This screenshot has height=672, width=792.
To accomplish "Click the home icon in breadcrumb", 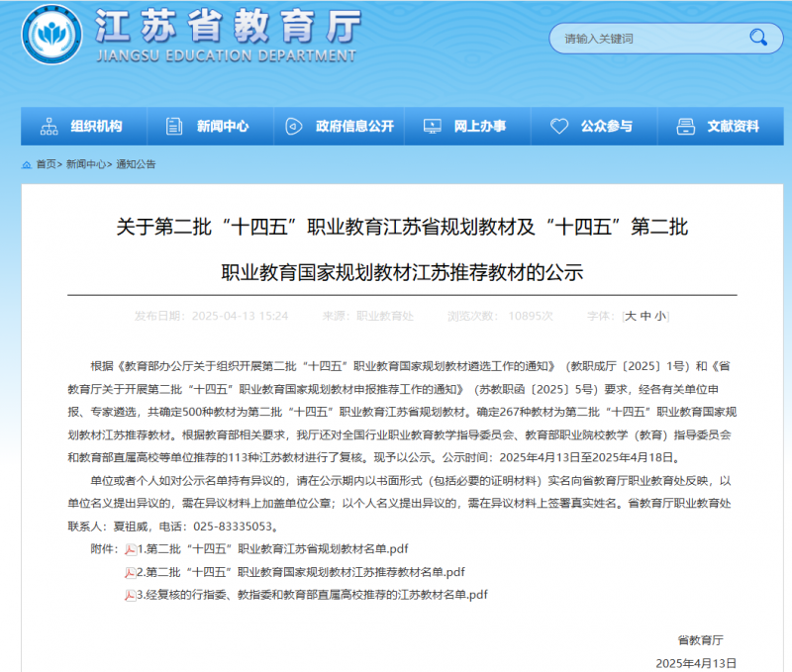I will pyautogui.click(x=27, y=164).
